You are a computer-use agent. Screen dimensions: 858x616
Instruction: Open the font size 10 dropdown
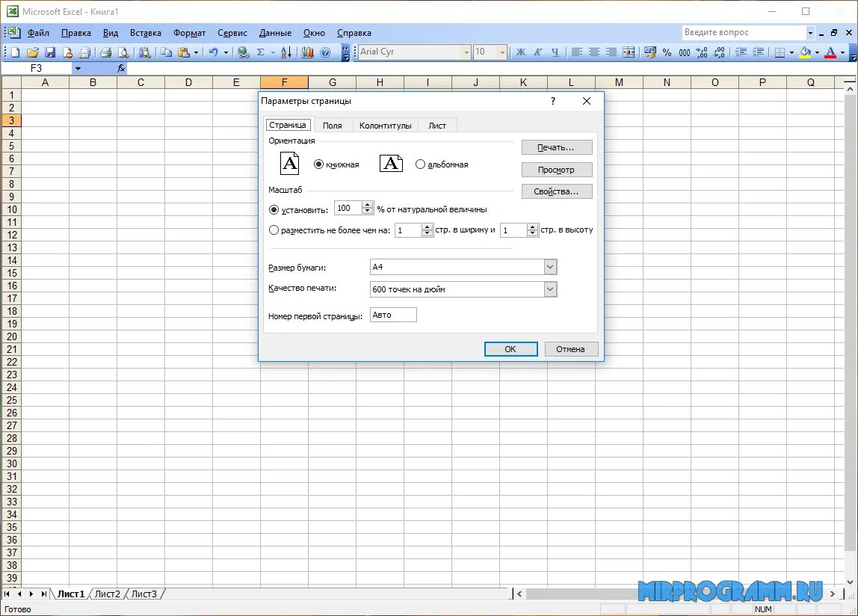click(502, 52)
